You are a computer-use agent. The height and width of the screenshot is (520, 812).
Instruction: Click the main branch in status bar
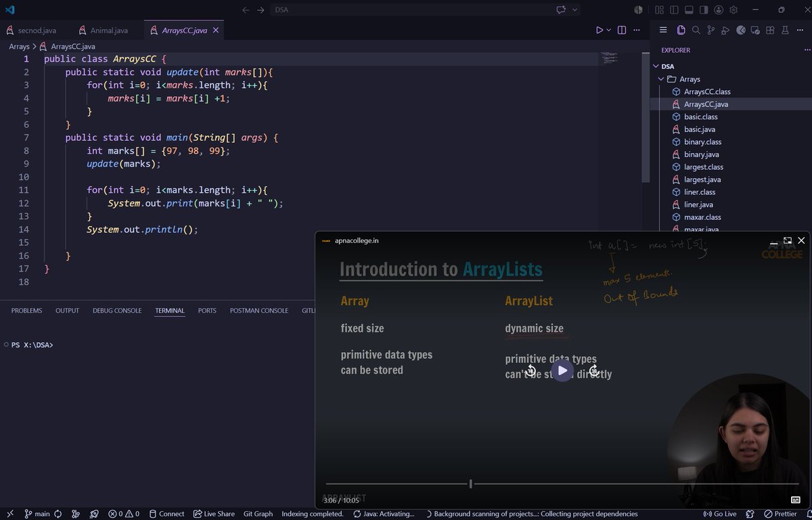pyautogui.click(x=37, y=514)
